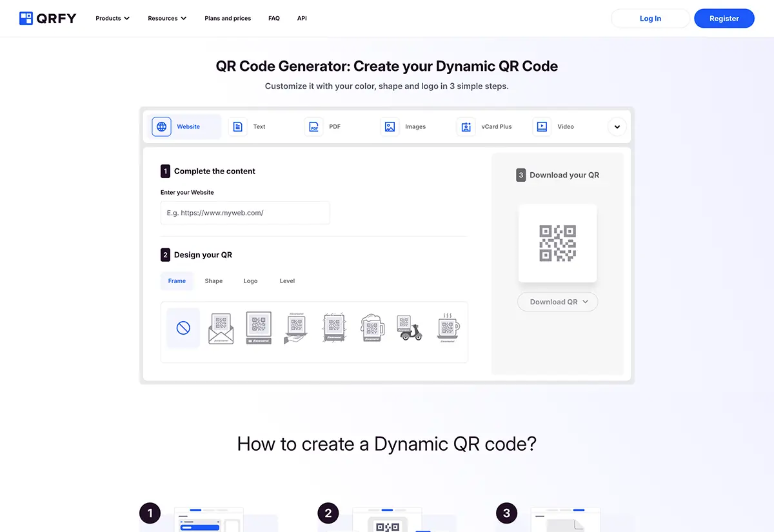Select the Images picture icon
The width and height of the screenshot is (774, 532).
click(x=390, y=126)
